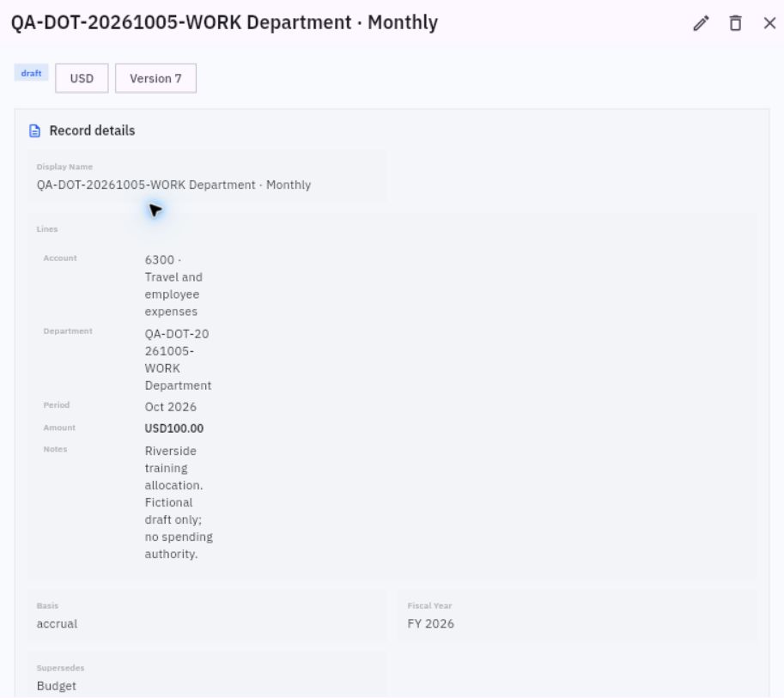Click the Lines section label

click(x=47, y=229)
